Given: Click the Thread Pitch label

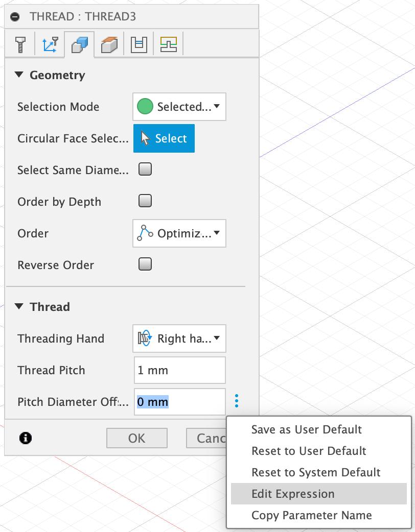Looking at the screenshot, I should coord(51,370).
